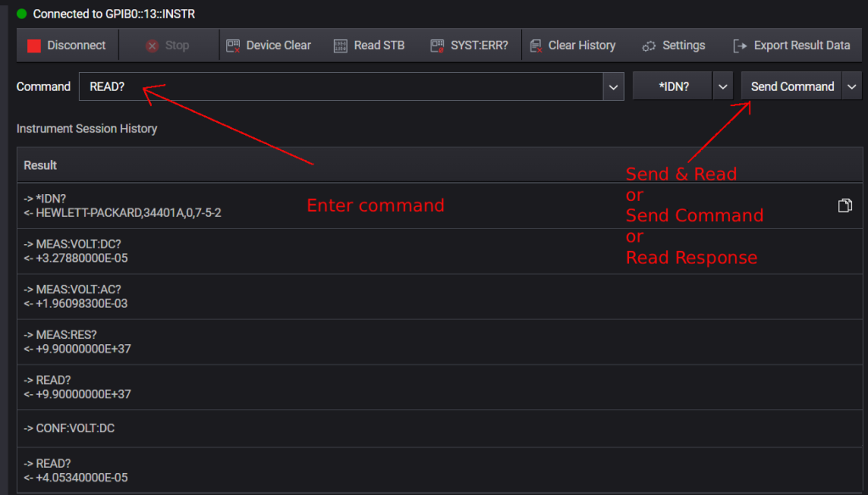This screenshot has width=868, height=495.
Task: Select the CONF:VOLT:DC history row
Action: pyautogui.click(x=440, y=429)
